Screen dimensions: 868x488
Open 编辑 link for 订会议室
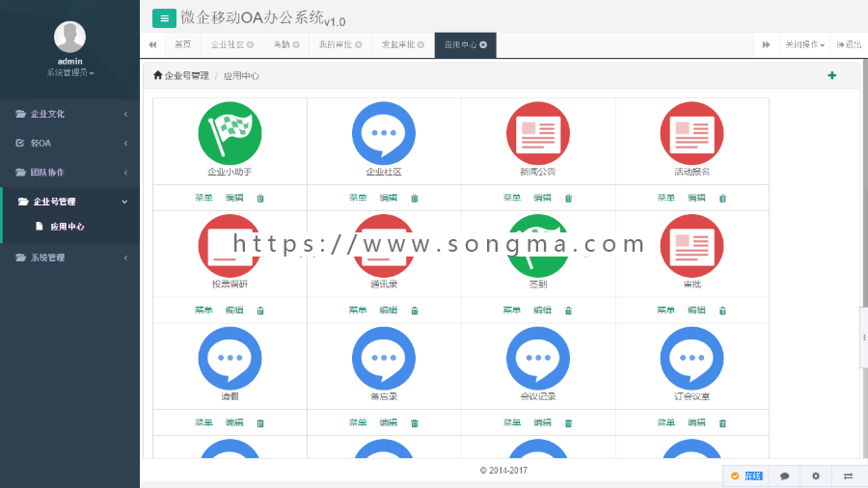click(696, 422)
